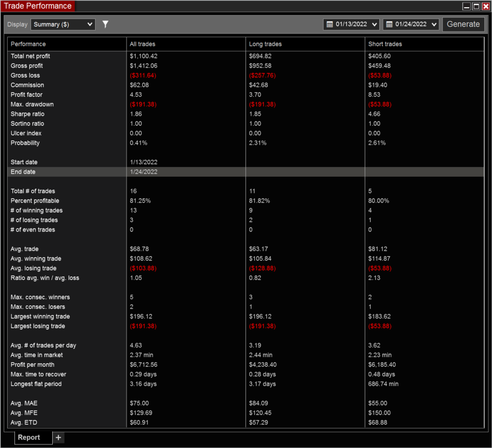Select the # of winning trades label
The image size is (492, 448).
(x=37, y=210)
